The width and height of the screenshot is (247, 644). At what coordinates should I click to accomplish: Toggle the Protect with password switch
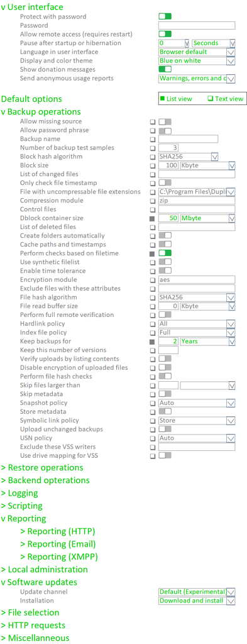coord(165,16)
